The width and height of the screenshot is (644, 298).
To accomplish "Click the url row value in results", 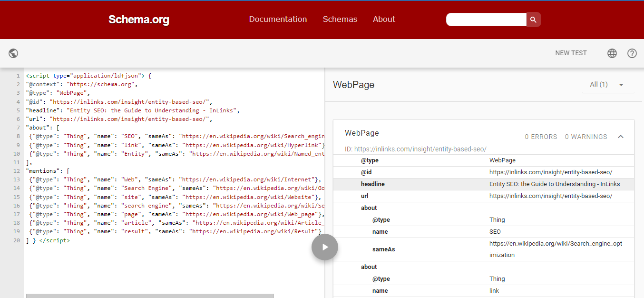I will (551, 196).
